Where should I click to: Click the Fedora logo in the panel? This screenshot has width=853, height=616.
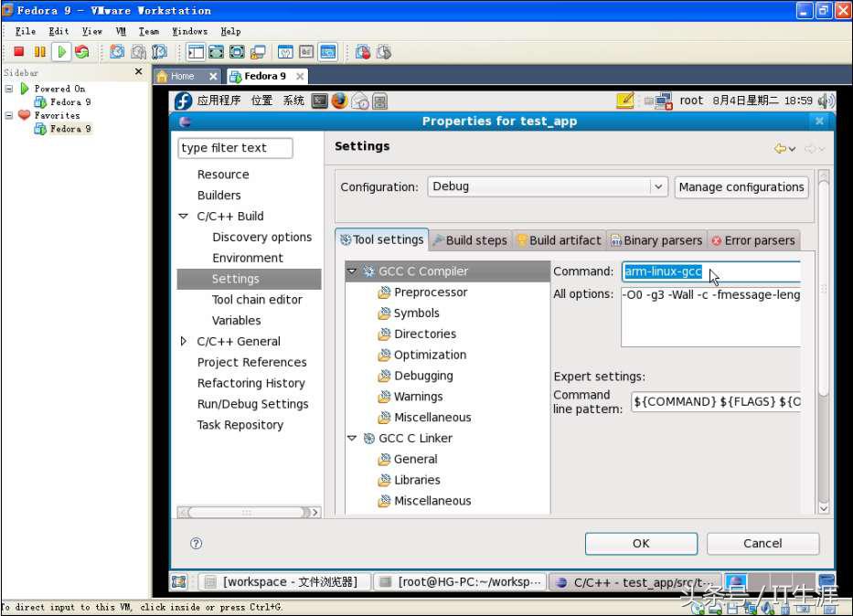click(184, 101)
